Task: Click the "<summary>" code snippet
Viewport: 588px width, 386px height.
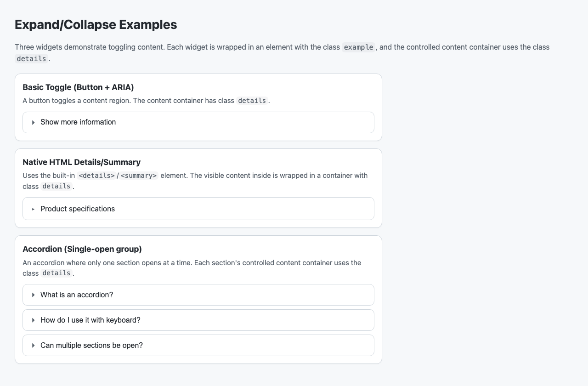Action: pos(139,175)
